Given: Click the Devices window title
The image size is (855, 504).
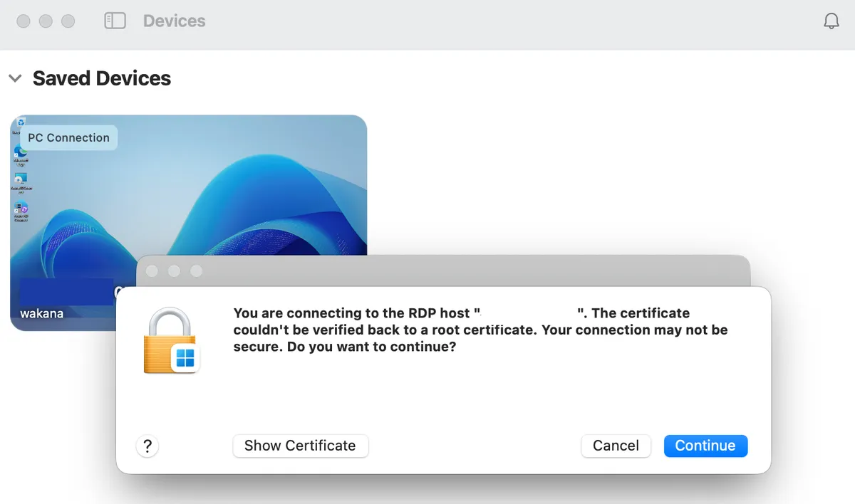Looking at the screenshot, I should point(174,21).
